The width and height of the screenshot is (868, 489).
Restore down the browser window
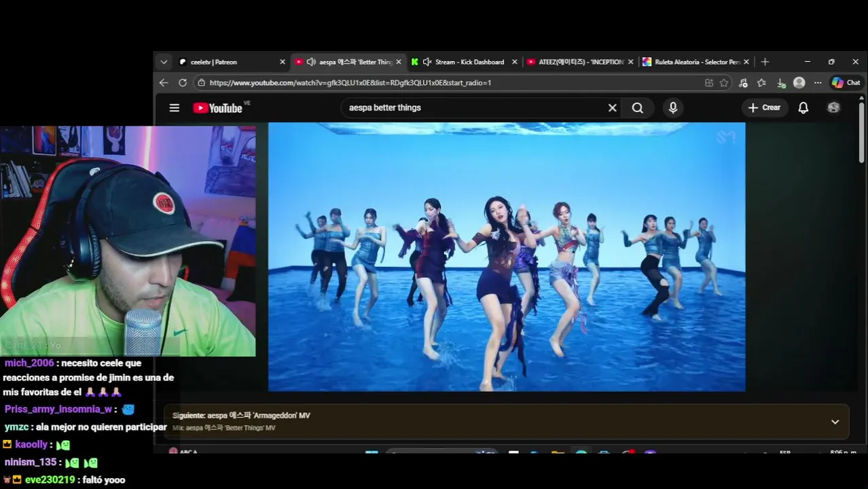coord(831,62)
